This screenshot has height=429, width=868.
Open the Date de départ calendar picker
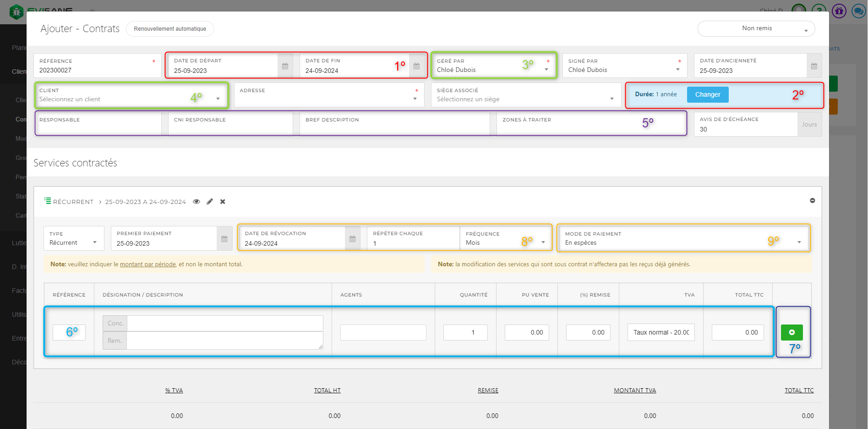pyautogui.click(x=285, y=66)
